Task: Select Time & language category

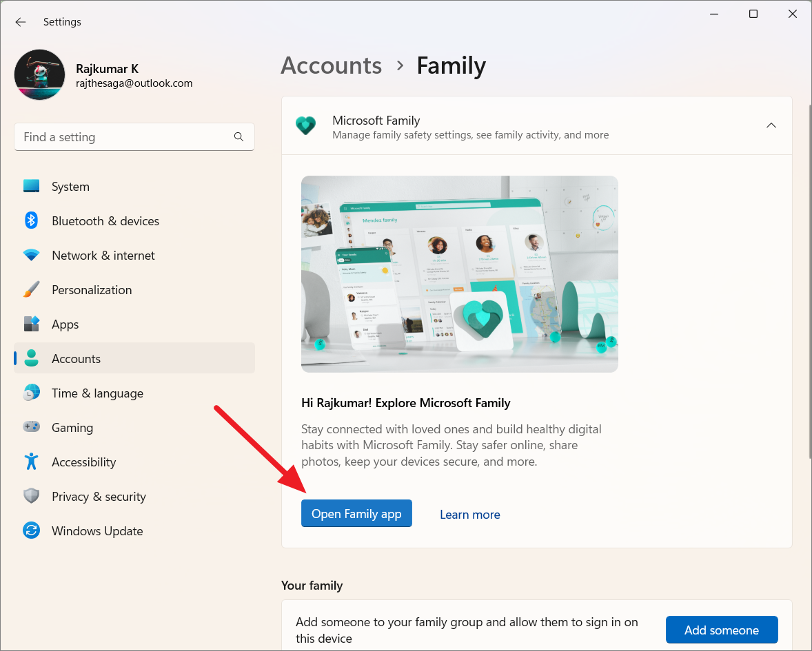Action: (134, 393)
